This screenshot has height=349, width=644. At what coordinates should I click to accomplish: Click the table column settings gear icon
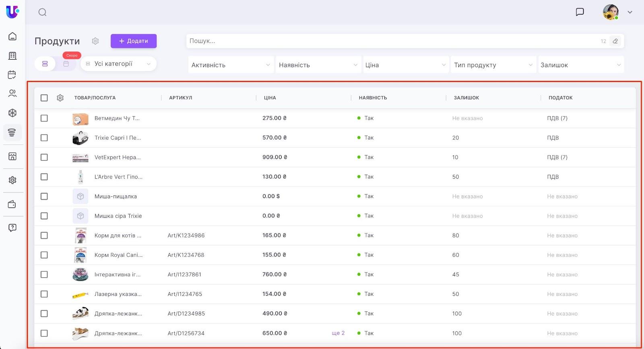(60, 98)
